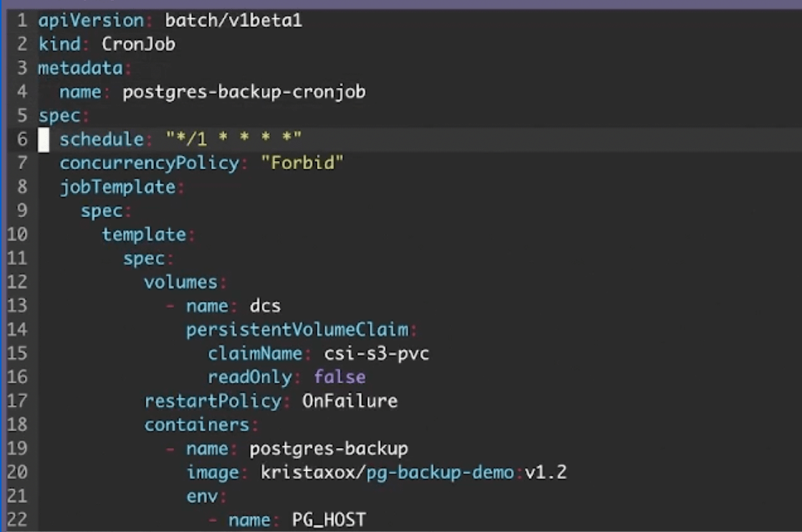Click the csi-s3-pvc claimName value
The height and width of the screenshot is (532, 802).
376,353
